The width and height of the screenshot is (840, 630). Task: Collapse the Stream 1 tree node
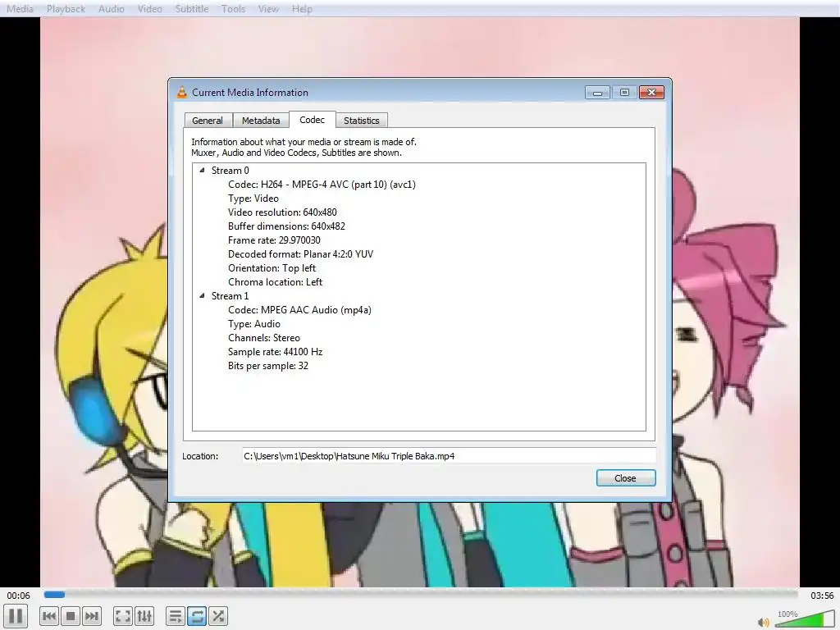202,295
